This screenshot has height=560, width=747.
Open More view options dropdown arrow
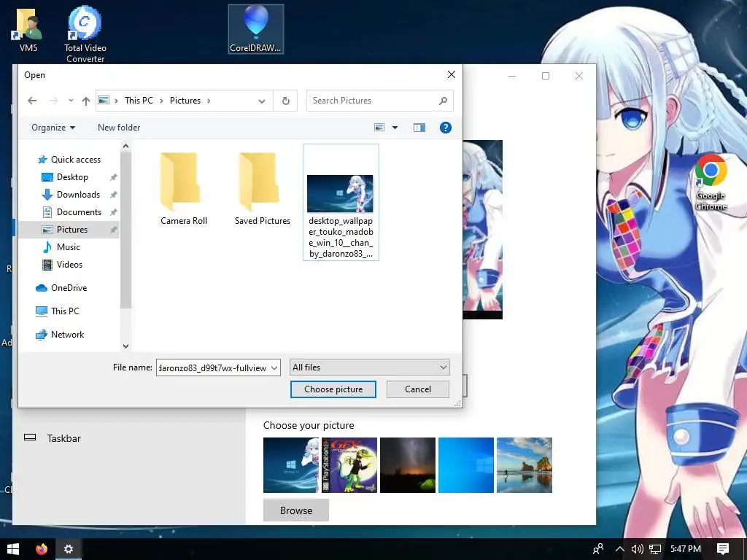click(x=395, y=128)
